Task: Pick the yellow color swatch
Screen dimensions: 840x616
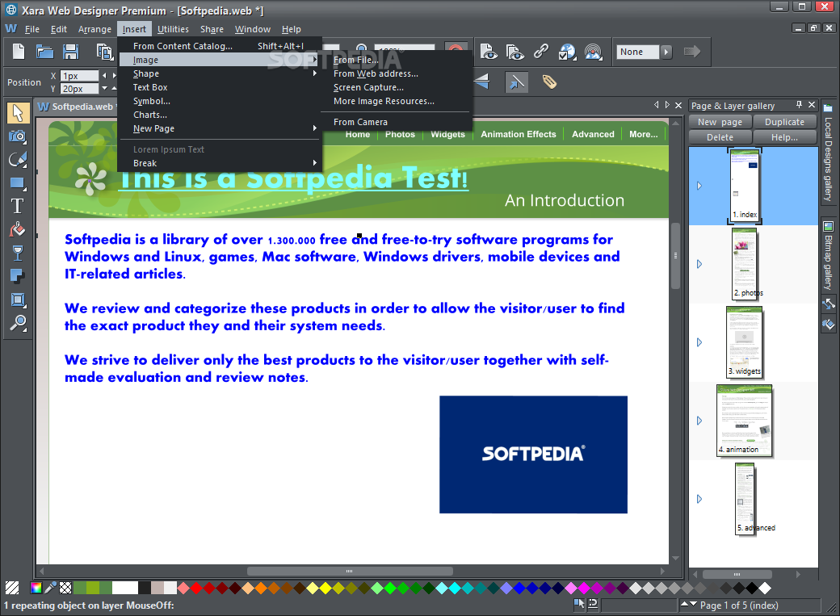Action: click(325, 588)
